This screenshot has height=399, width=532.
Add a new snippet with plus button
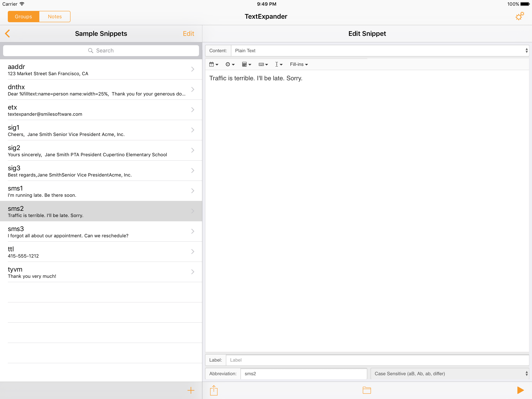191,390
